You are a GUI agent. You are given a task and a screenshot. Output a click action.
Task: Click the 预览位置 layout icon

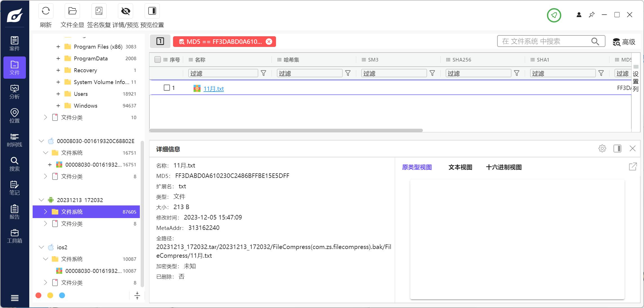[152, 11]
